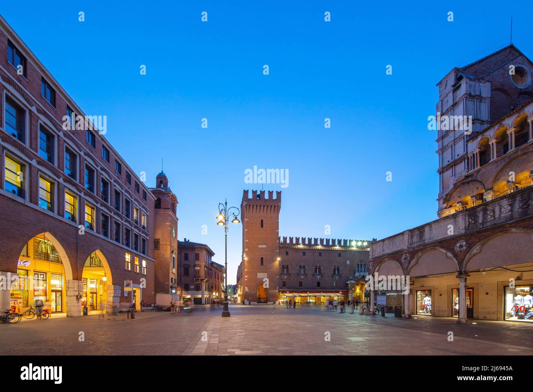The width and height of the screenshot is (533, 392).
Task: Click the lit ornate street lamp in the square
Action: coord(227,258)
